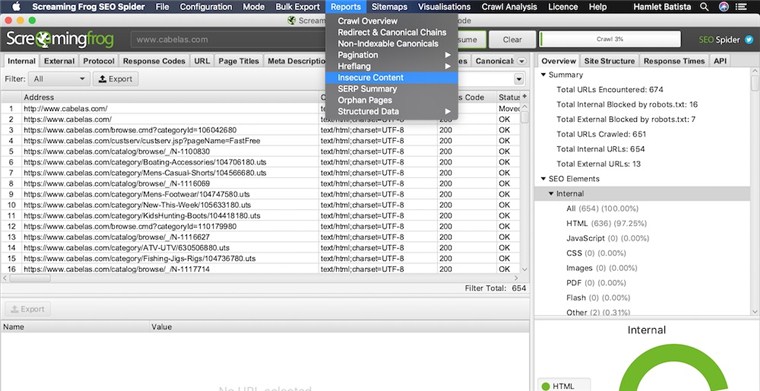Switch to the API tab
760x391 pixels.
pyautogui.click(x=720, y=61)
